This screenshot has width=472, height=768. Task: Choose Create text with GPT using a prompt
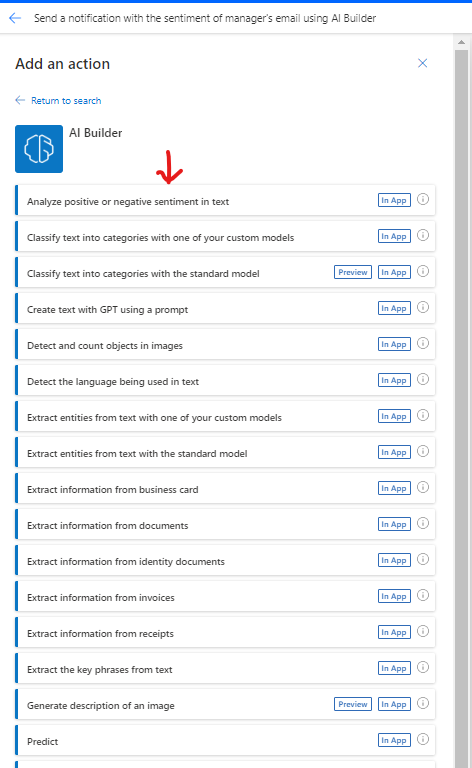(x=225, y=309)
